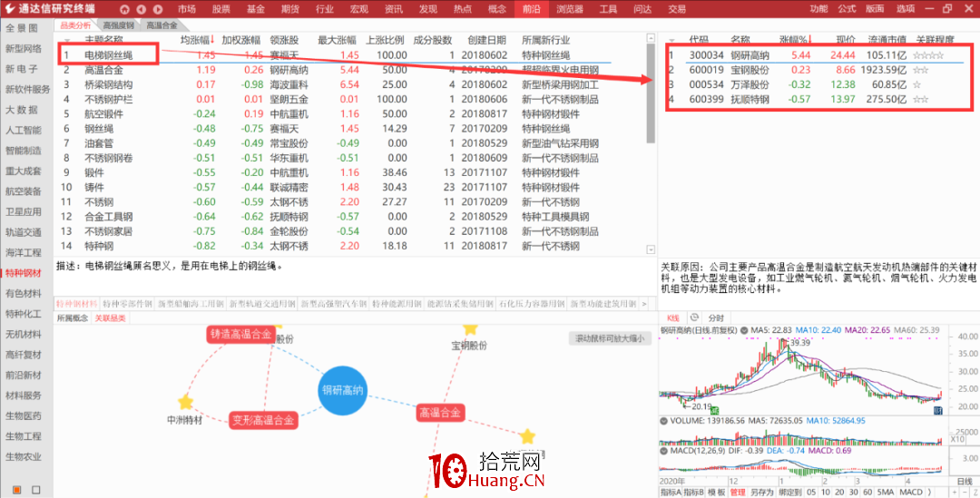The height and width of the screenshot is (498, 980).
Task: Open the 市场 menu
Action: 186,9
